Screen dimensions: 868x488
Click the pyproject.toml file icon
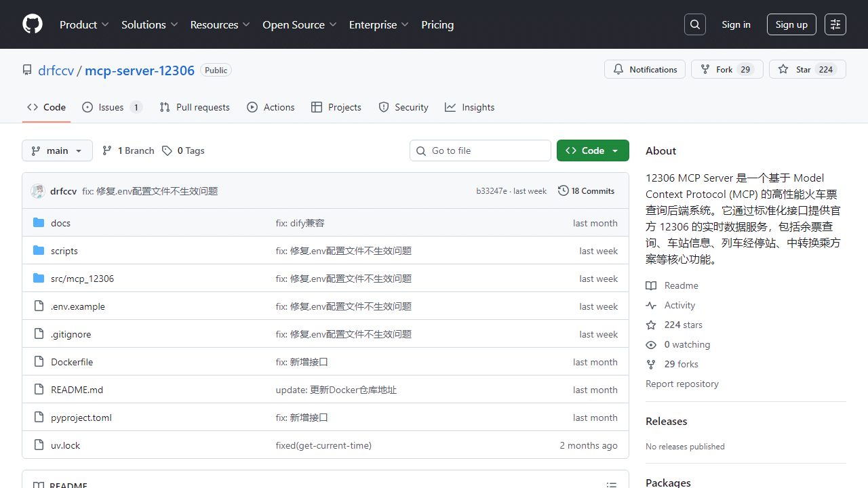[x=39, y=418]
